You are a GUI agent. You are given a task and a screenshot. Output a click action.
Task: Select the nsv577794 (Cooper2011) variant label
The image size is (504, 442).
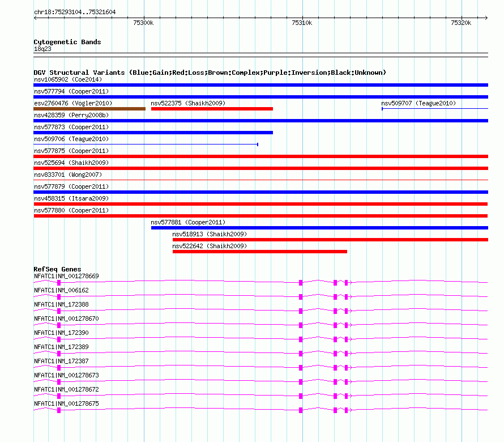coord(71,91)
